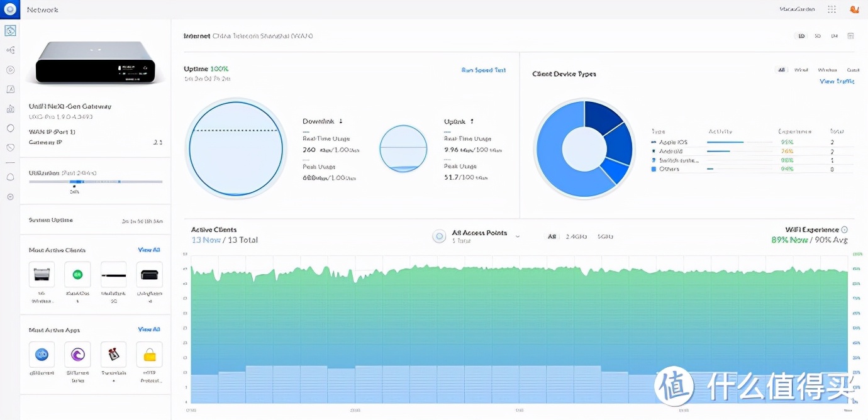Image resolution: width=868 pixels, height=420 pixels.
Task: Click View Traffic link
Action: (x=837, y=82)
